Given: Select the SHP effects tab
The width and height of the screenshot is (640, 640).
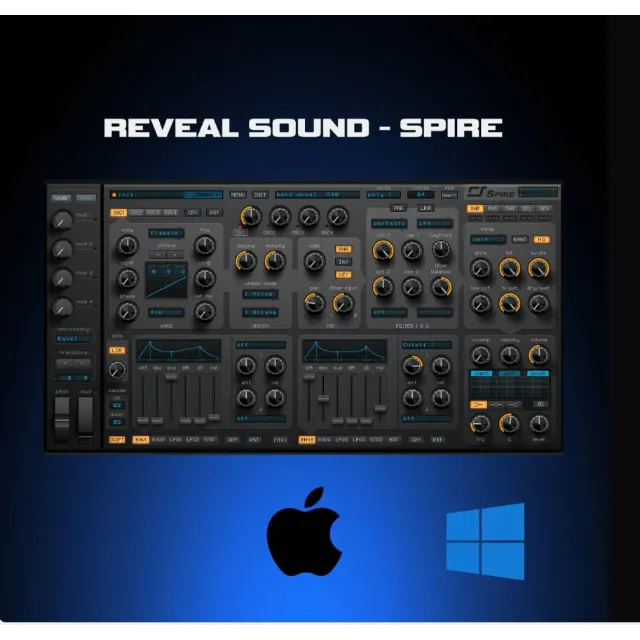Looking at the screenshot, I should pyautogui.click(x=475, y=209).
